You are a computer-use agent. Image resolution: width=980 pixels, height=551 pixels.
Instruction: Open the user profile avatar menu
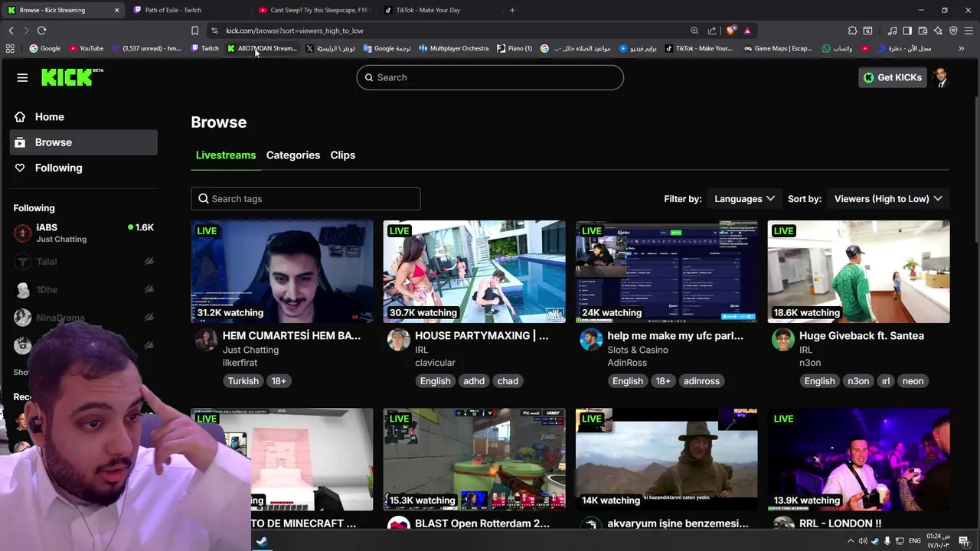coord(941,77)
